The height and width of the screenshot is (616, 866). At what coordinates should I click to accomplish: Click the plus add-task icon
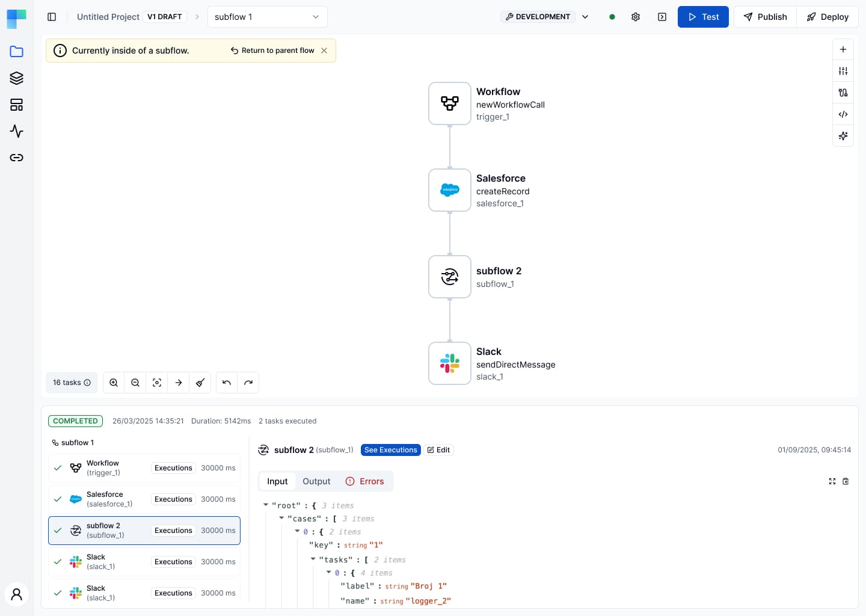coord(843,49)
